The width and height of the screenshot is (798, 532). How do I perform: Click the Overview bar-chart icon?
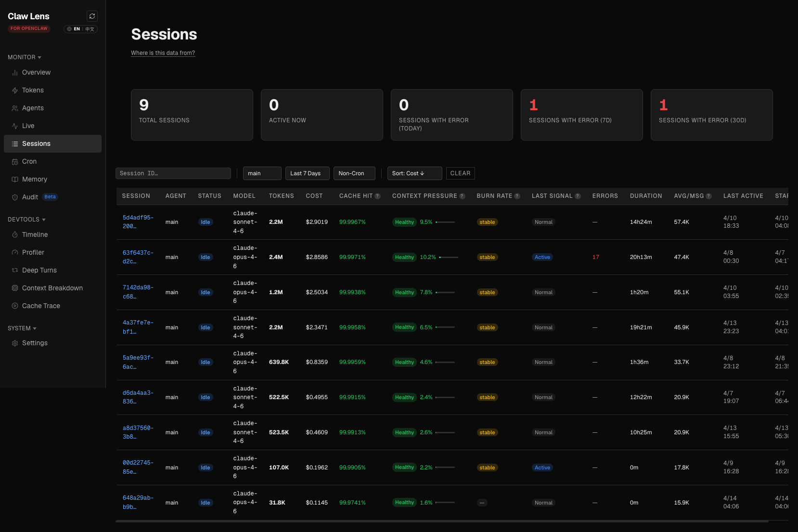coord(15,73)
